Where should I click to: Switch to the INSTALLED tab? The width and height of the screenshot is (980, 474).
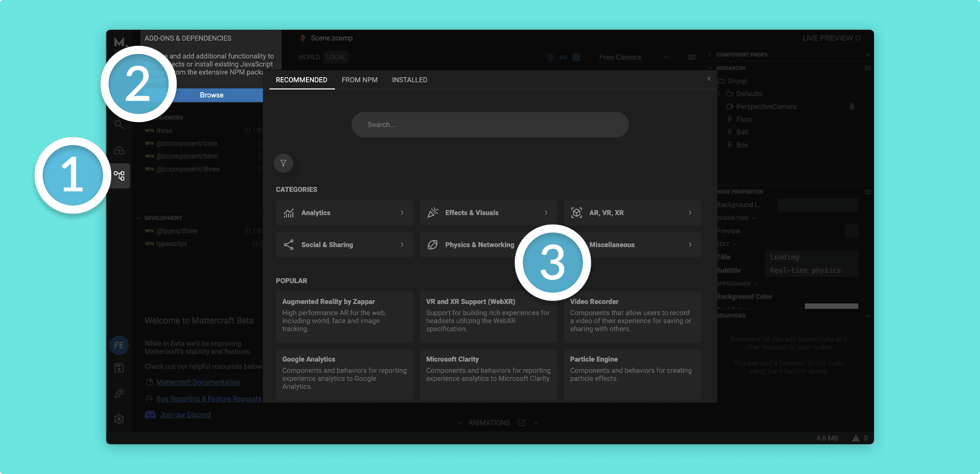[409, 80]
